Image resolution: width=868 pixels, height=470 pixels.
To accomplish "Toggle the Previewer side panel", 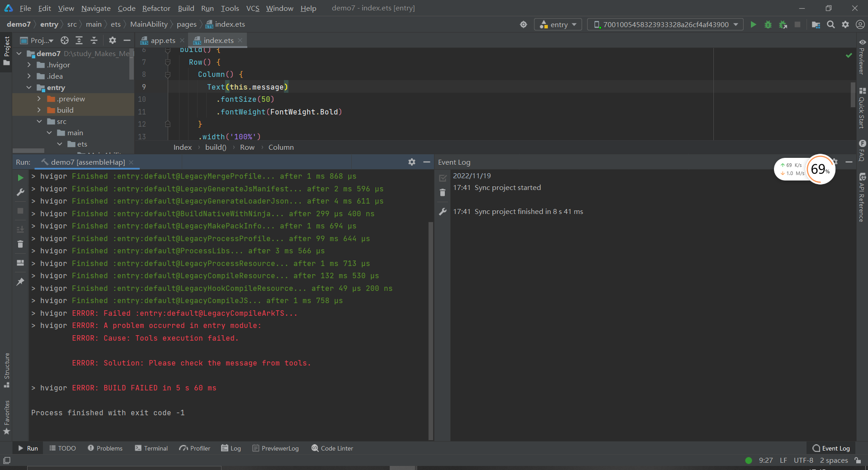I will pos(862,57).
